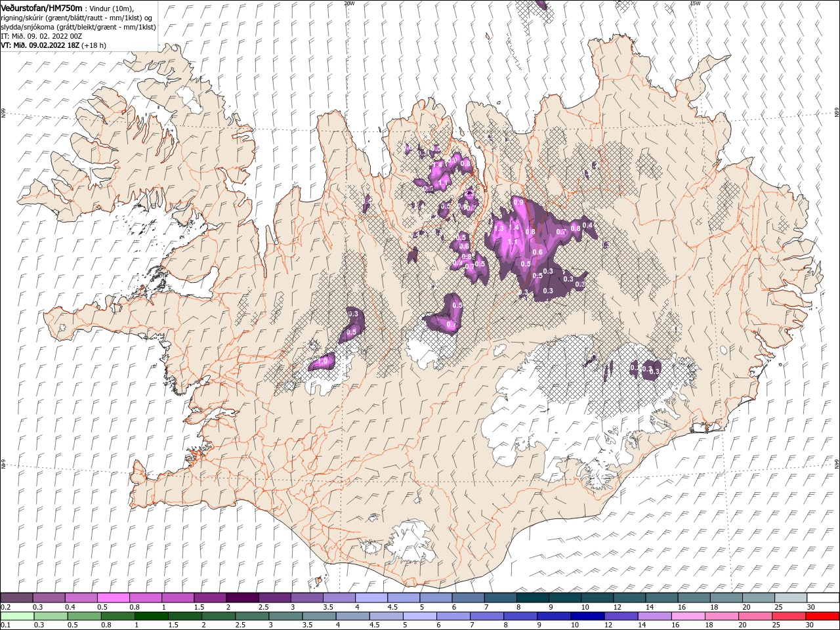Click the 2.5 label in the upper legend row
Image resolution: width=840 pixels, height=630 pixels.
click(264, 607)
